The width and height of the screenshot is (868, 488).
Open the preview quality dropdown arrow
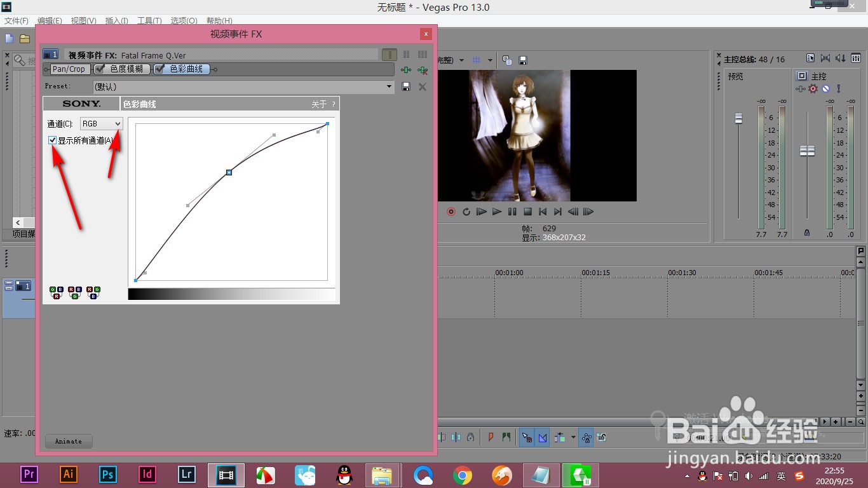pos(461,60)
